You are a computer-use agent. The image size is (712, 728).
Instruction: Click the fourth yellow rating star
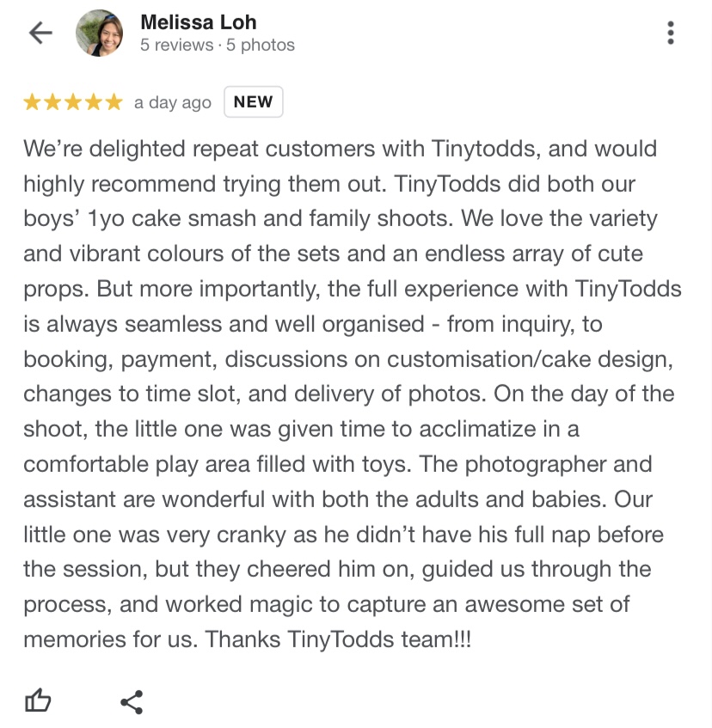coord(94,101)
